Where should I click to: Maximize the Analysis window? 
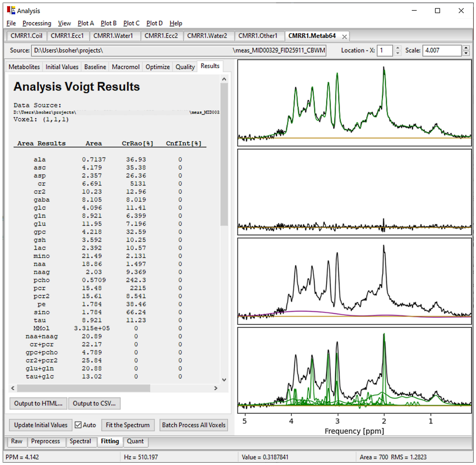pos(438,11)
